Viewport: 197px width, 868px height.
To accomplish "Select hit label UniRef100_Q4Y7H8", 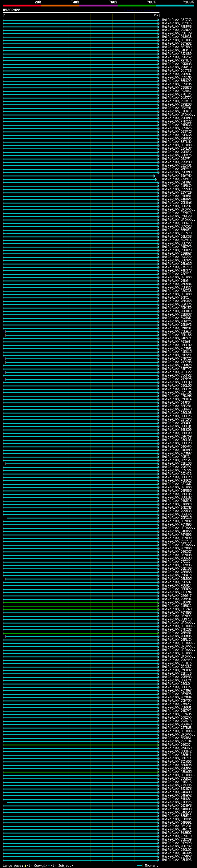I will pyautogui.click(x=177, y=362).
